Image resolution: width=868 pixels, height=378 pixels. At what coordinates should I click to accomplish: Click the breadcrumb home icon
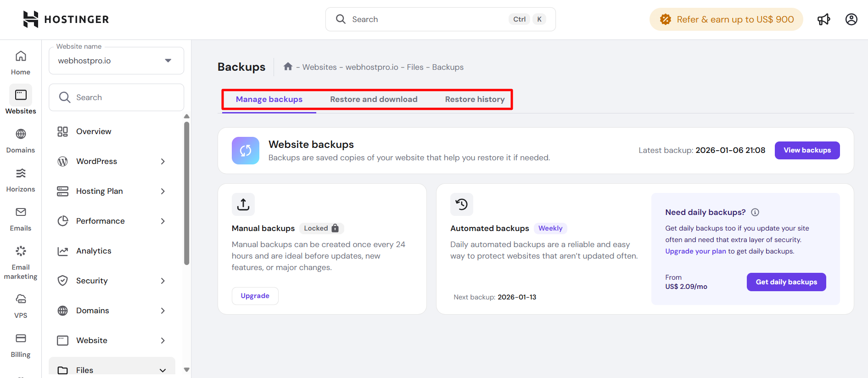(x=288, y=67)
